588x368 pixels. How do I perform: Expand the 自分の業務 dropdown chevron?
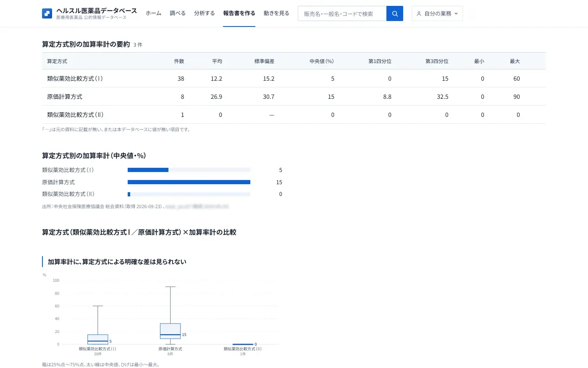456,13
